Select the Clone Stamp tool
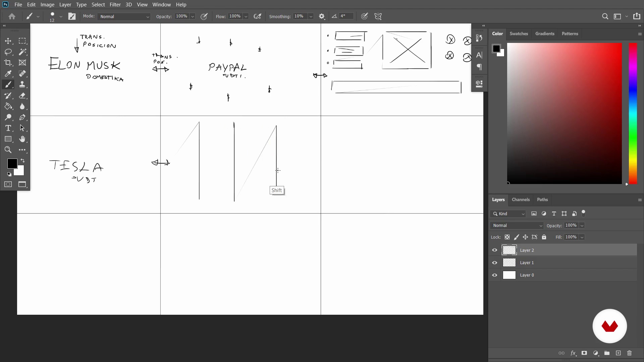This screenshot has width=644, height=362. click(x=22, y=84)
